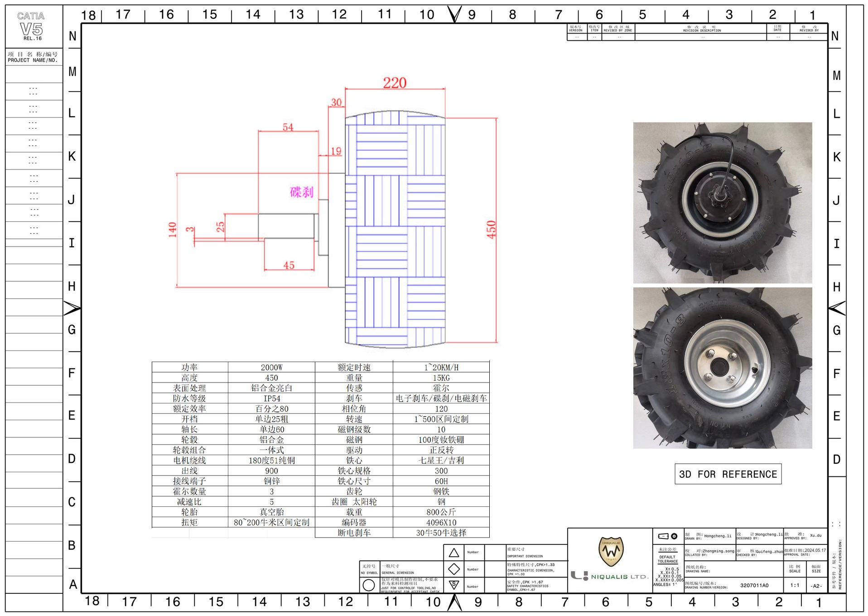Click the CATIA V5 logo
The height and width of the screenshot is (616, 868).
pyautogui.click(x=32, y=26)
